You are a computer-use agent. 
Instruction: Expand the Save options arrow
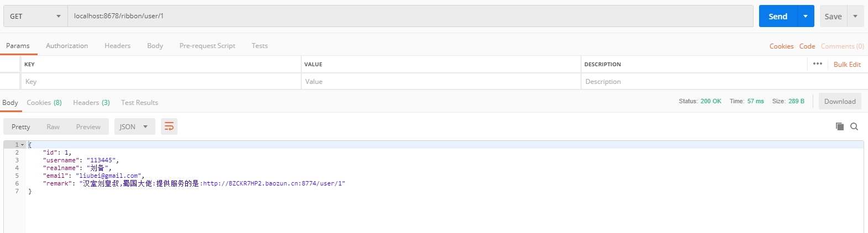click(855, 16)
